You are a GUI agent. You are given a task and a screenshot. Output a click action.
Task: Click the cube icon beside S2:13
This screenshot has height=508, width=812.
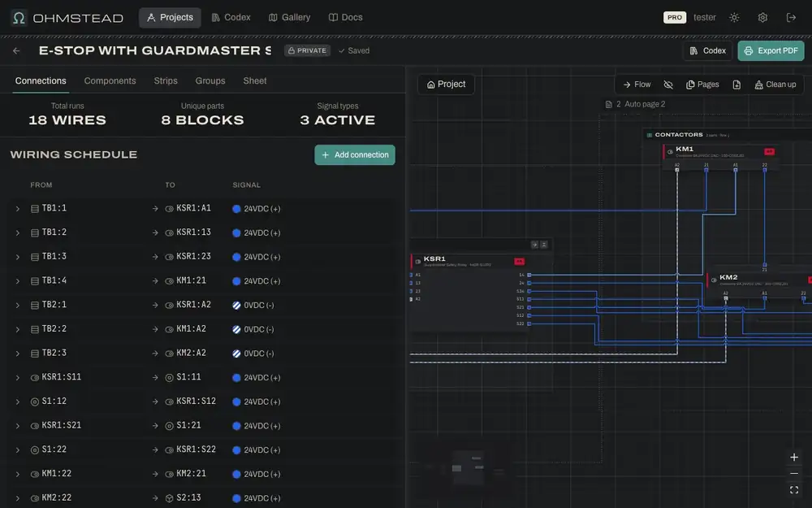[169, 498]
